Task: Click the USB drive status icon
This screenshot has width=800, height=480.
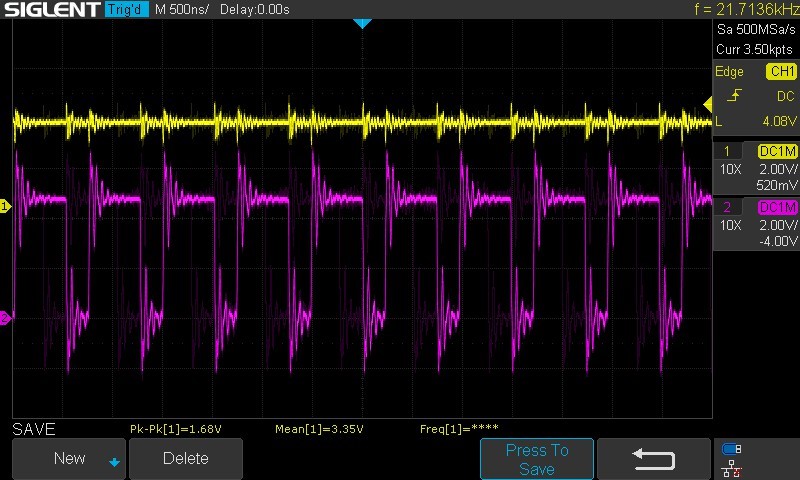Action: [x=732, y=449]
